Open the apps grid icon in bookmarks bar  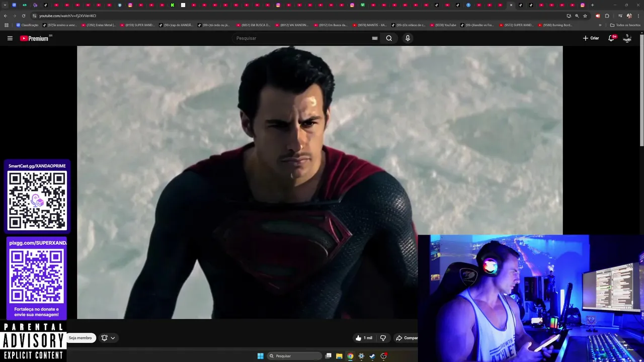click(x=7, y=25)
